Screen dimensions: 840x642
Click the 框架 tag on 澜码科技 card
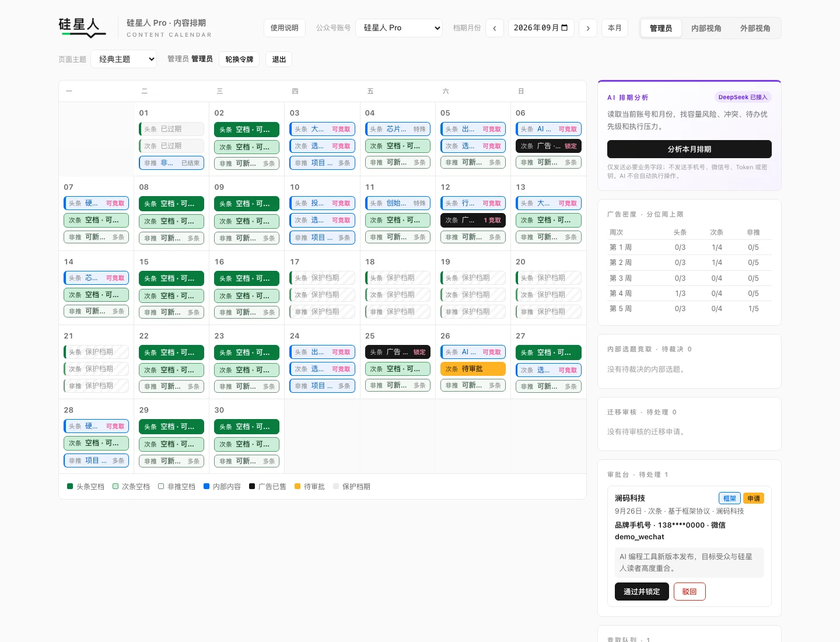pos(730,498)
